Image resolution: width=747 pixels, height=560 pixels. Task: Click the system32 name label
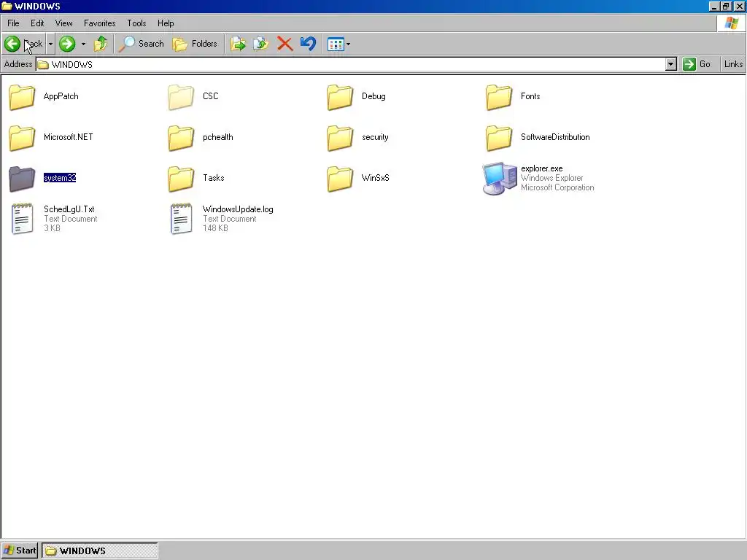point(60,178)
